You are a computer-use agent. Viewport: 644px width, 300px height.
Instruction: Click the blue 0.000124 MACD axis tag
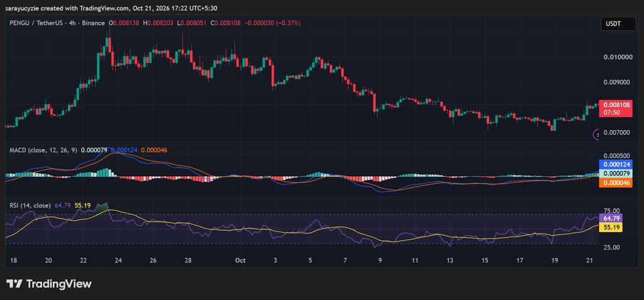click(615, 164)
